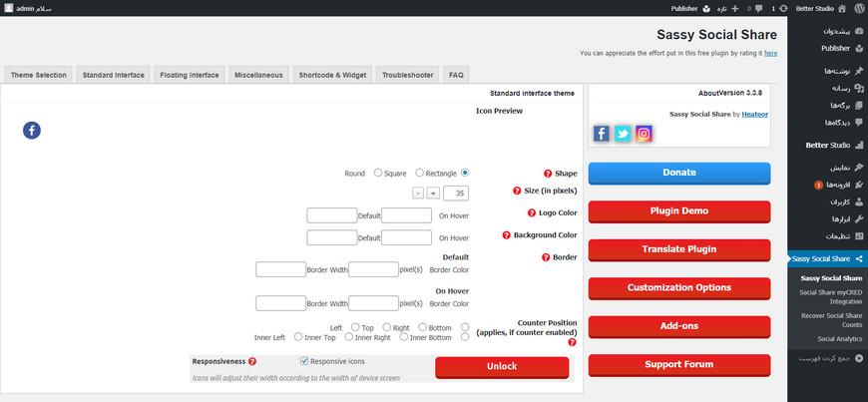Open the help icon next to Size (in pixels)
The height and width of the screenshot is (402, 868).
pos(517,191)
